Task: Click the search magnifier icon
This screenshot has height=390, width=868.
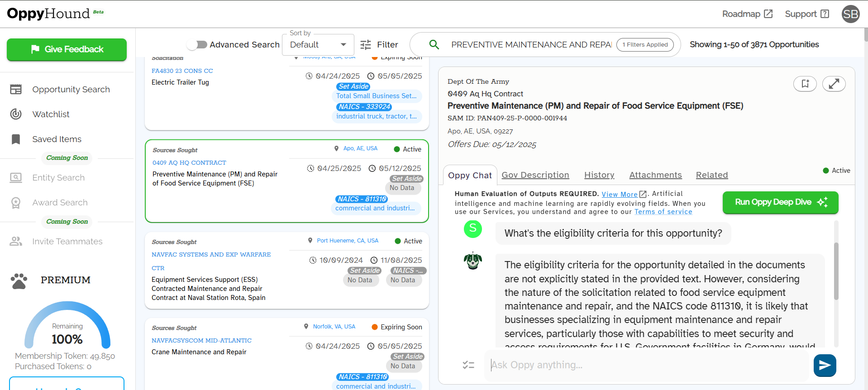Action: pyautogui.click(x=434, y=44)
